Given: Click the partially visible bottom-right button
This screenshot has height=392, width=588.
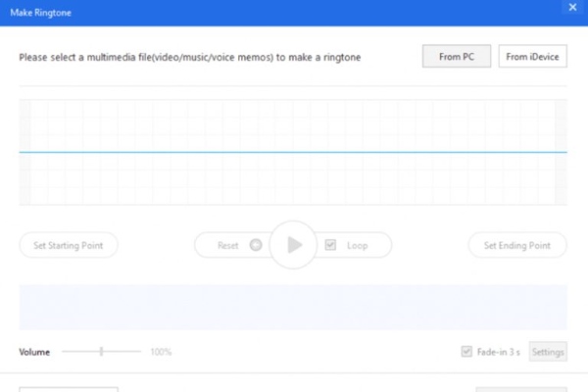Looking at the screenshot, I should click(521, 389).
